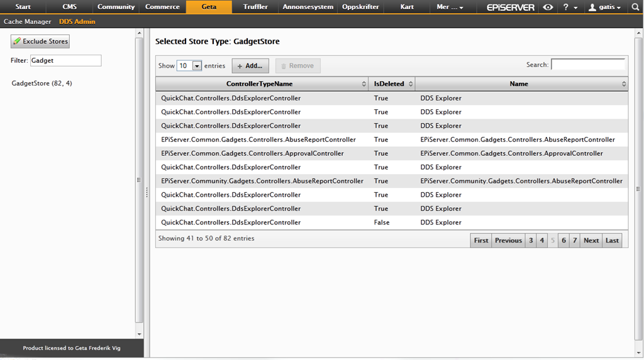Sort table by Name column

pyautogui.click(x=519, y=84)
